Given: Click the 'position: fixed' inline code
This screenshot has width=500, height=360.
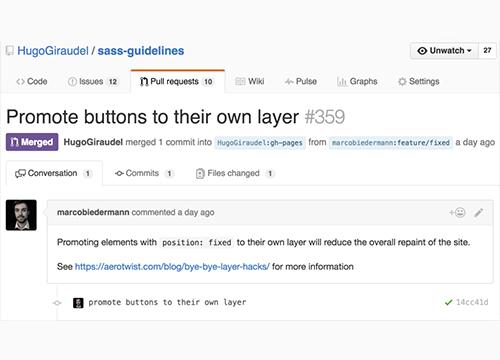Looking at the screenshot, I should [x=197, y=243].
